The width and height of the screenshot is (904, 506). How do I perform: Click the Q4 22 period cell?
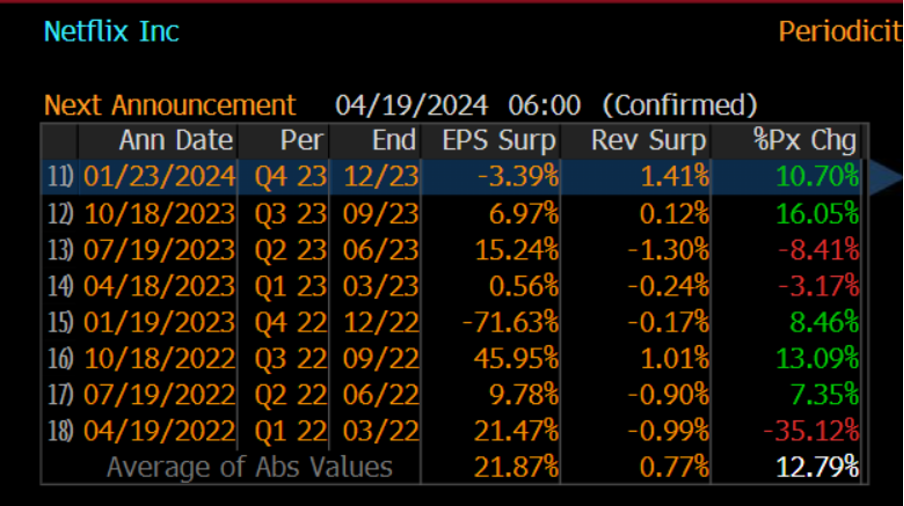(291, 323)
